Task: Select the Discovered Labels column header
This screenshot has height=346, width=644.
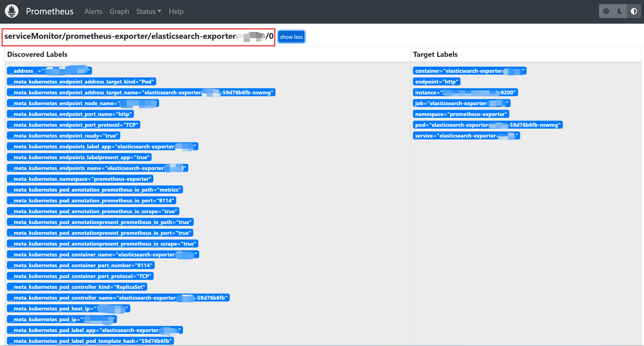Action: tap(37, 54)
